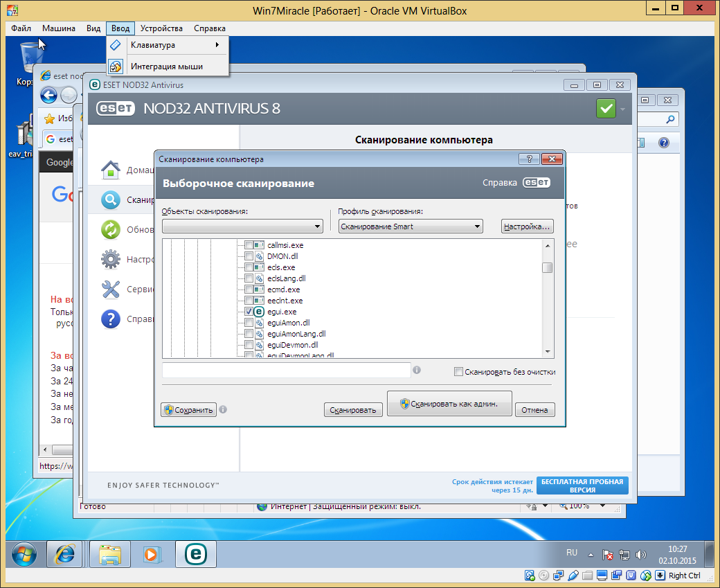
Task: Click the scan path input field
Action: pos(286,371)
